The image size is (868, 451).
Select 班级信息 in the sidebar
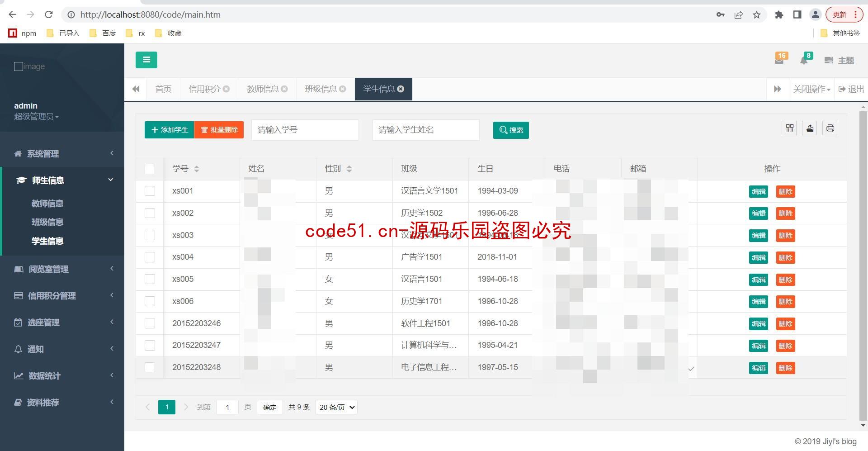[x=47, y=222]
